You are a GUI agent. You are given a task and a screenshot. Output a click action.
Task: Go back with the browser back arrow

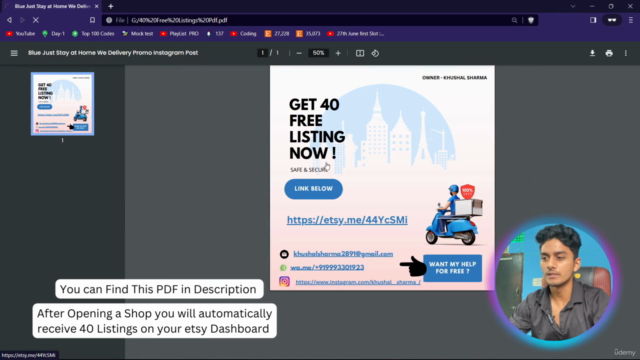point(9,20)
